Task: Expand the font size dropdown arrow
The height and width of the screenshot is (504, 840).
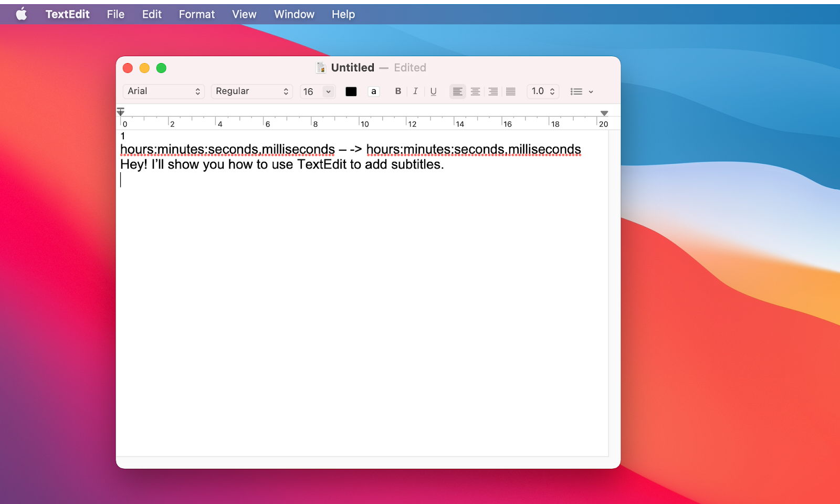Action: (x=329, y=91)
